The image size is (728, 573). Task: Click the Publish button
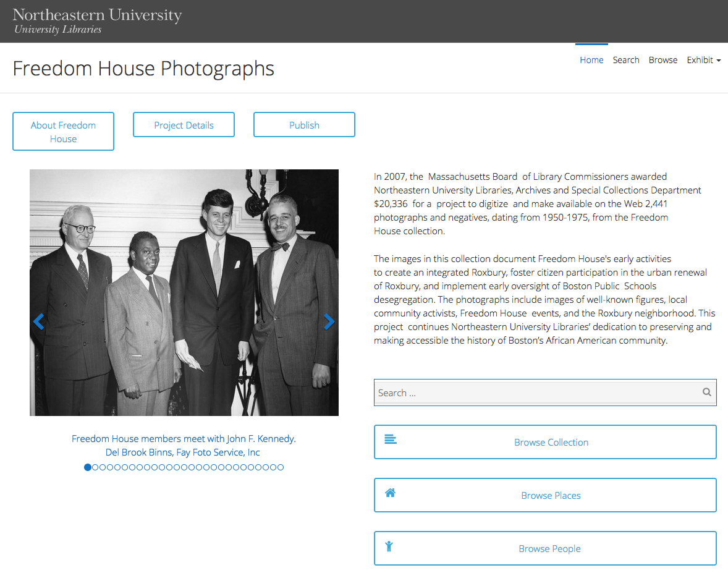[304, 124]
